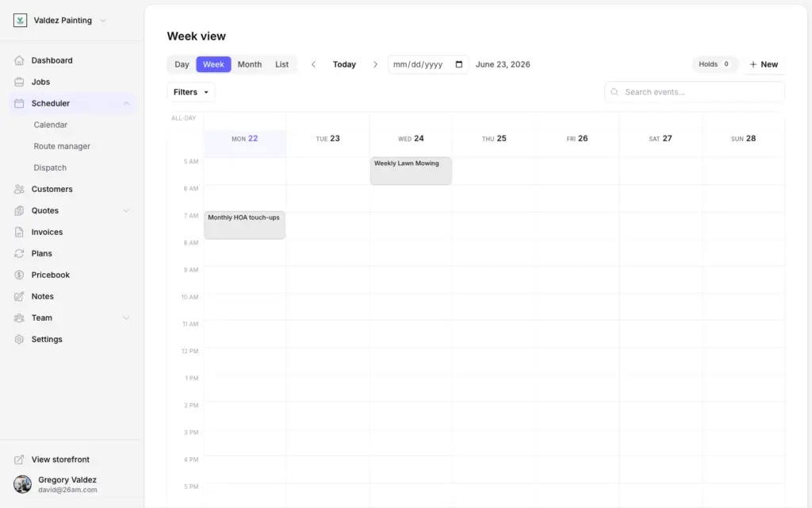This screenshot has height=508, width=812.
Task: Select the MON 22 day header
Action: (244, 138)
